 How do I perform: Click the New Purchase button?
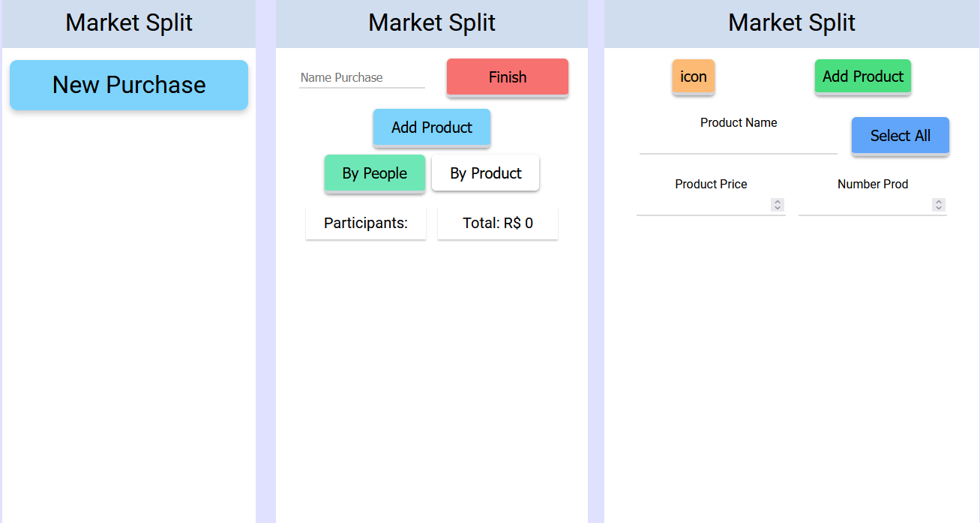pos(128,85)
